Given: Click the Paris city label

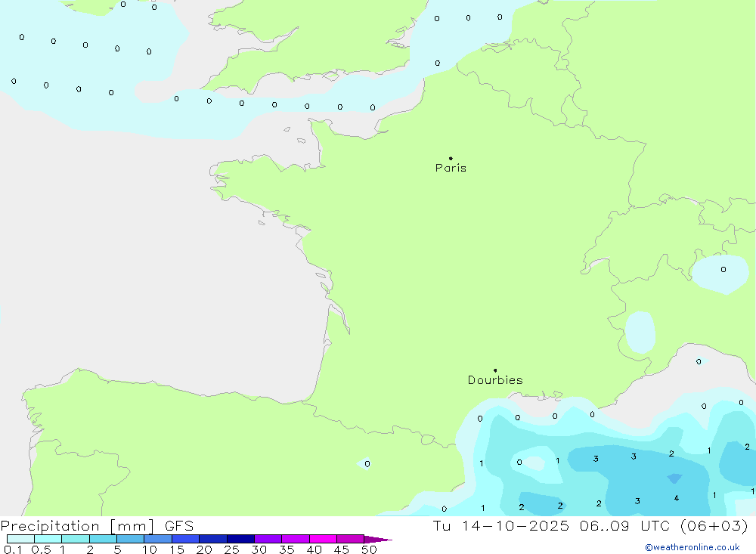Looking at the screenshot, I should [x=451, y=168].
